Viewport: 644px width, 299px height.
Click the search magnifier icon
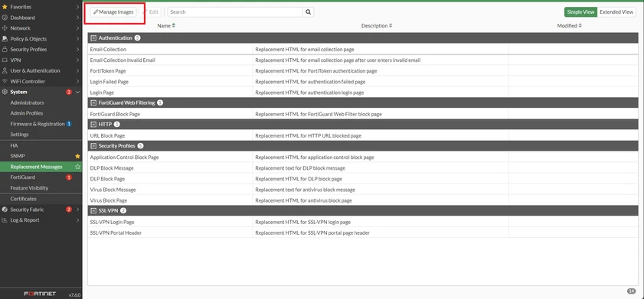click(x=309, y=12)
